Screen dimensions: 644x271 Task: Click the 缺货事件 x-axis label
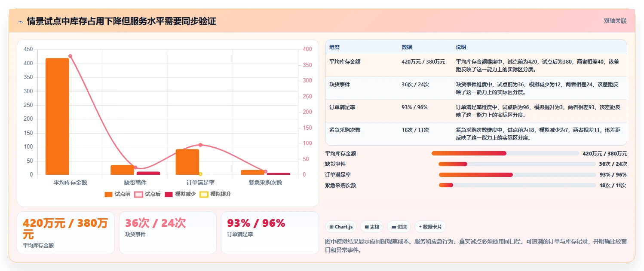(135, 183)
